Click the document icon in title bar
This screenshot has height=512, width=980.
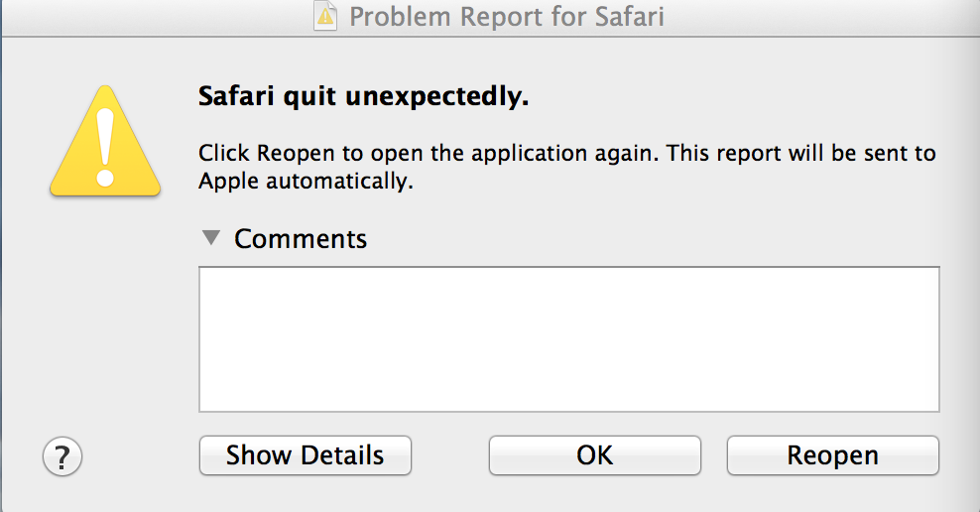point(324,17)
